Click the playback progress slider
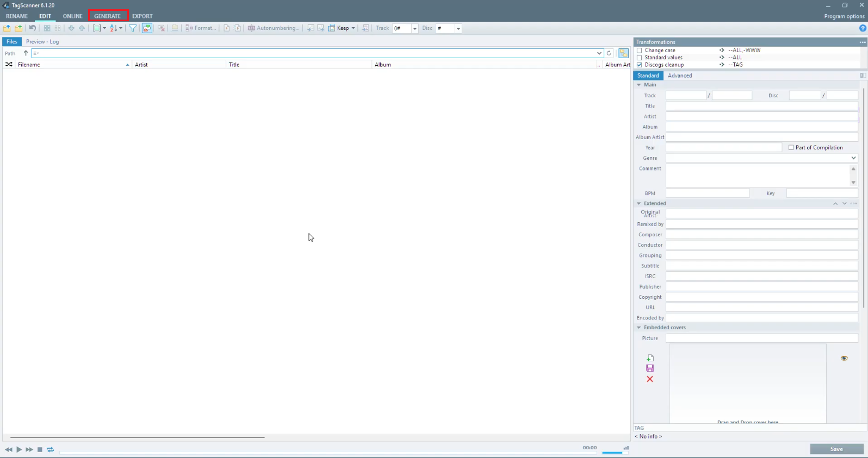 click(x=321, y=452)
